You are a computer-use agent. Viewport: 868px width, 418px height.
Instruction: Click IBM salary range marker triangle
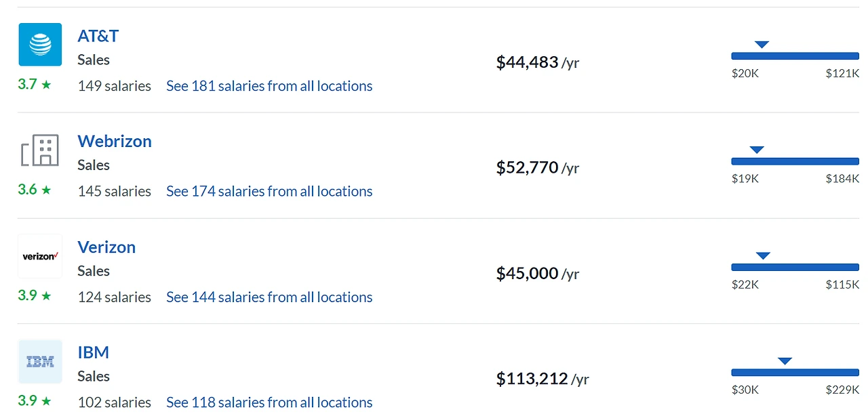785,361
